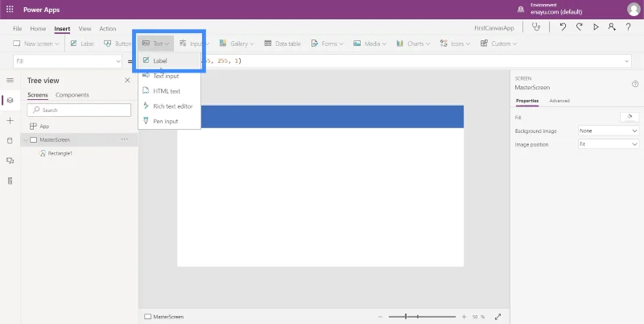The height and width of the screenshot is (324, 644).
Task: Undo the last action
Action: click(563, 27)
